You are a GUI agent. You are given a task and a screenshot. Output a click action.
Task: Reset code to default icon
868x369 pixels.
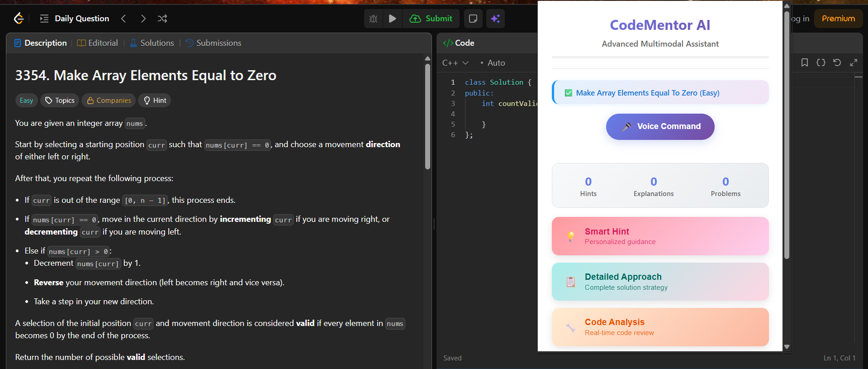coord(837,62)
